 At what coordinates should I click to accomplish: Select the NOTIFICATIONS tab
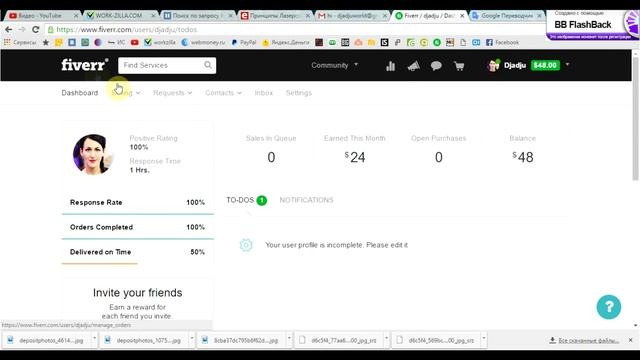pos(306,200)
